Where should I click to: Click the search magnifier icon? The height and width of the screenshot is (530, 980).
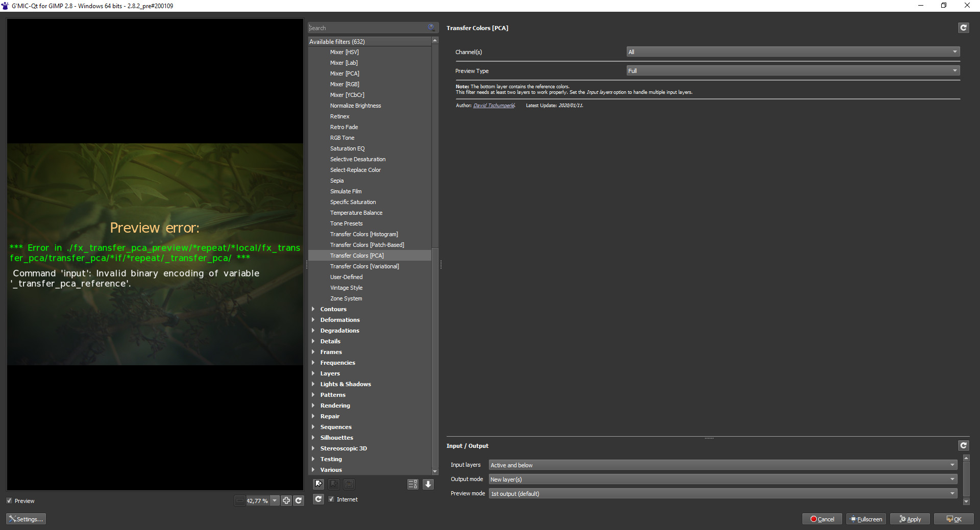click(x=431, y=28)
